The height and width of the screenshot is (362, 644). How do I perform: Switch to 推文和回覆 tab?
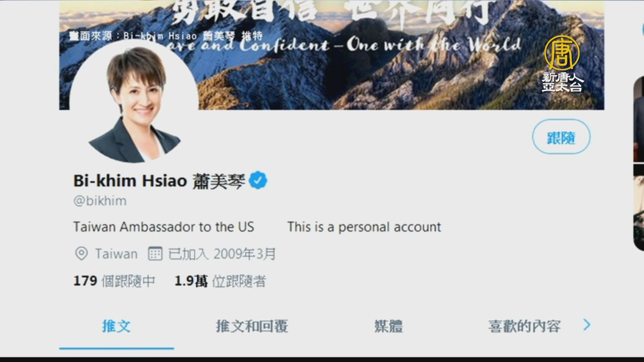coord(252,326)
